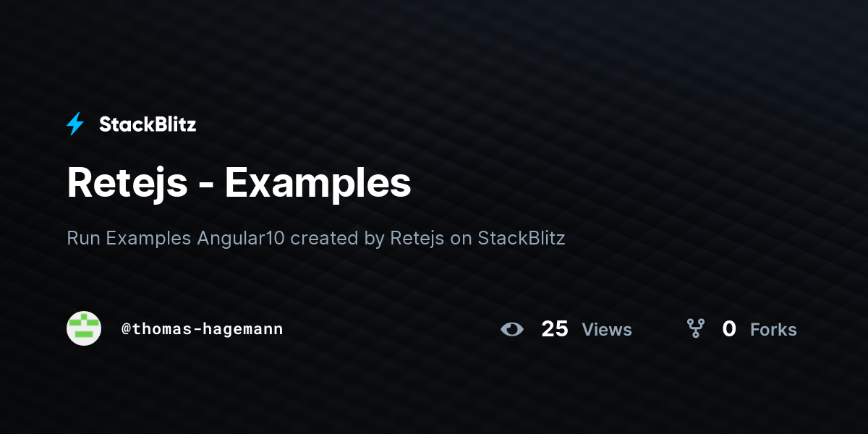
Task: Open the @thomas-hagemann profile username
Action: (203, 329)
